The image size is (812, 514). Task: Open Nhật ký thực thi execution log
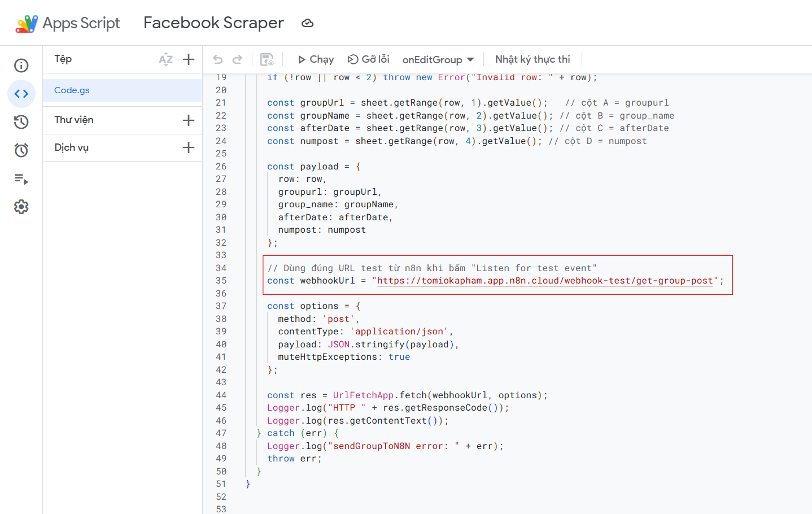pos(532,59)
